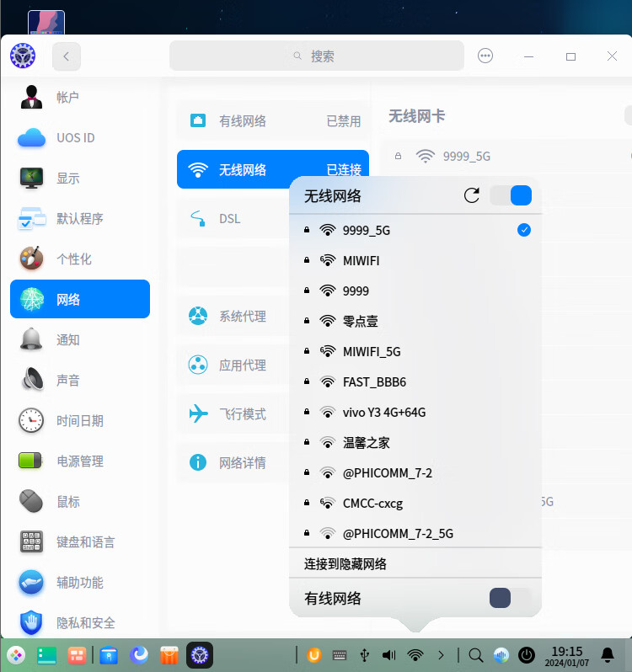Open the launcher icon in taskbar

point(16,655)
